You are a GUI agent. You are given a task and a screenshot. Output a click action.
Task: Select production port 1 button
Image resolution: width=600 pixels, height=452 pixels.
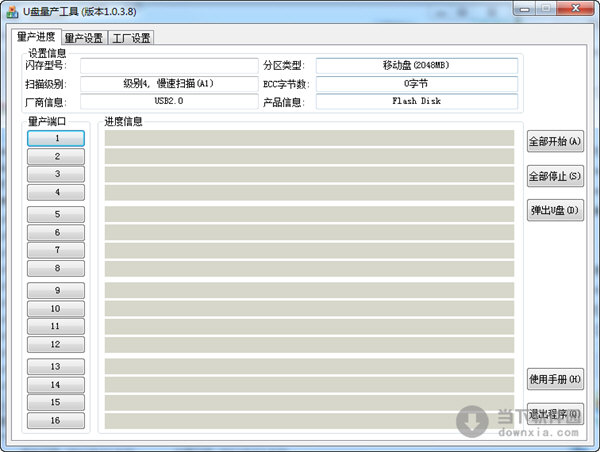coord(57,139)
